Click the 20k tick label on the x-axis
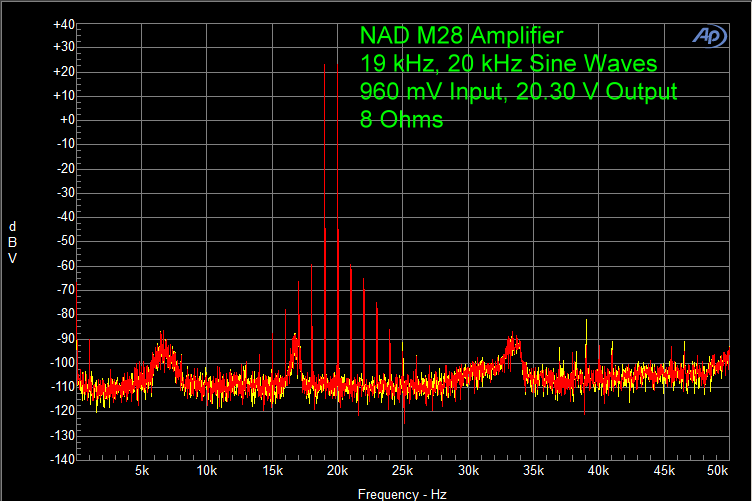Image resolution: width=752 pixels, height=501 pixels. (x=338, y=470)
